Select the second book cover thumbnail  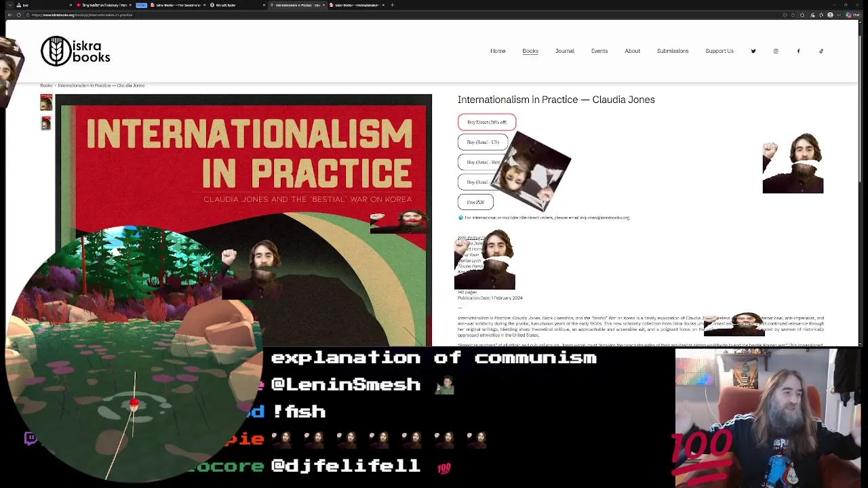46,123
